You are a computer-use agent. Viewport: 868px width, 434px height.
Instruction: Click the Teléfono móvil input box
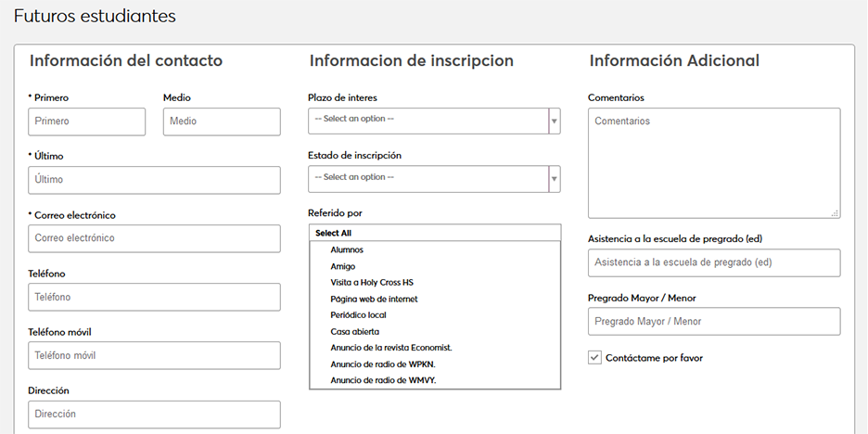[154, 355]
